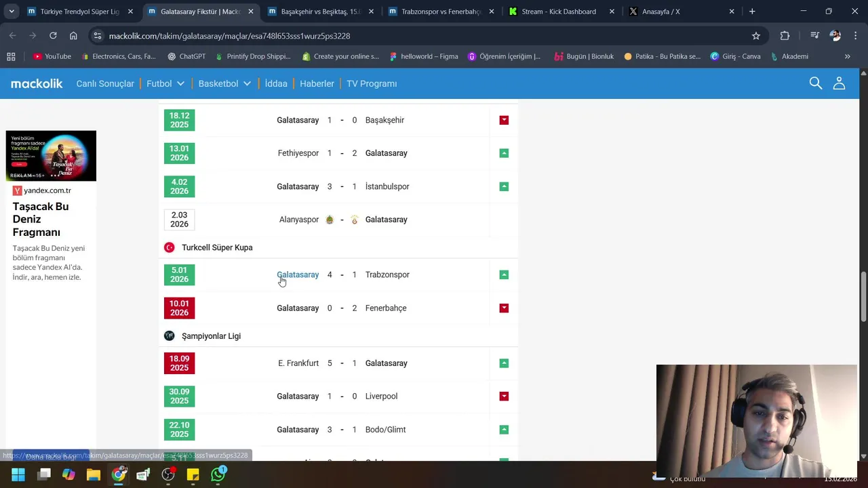Expand Galatasaray-Liverpool match details arrow
This screenshot has width=868, height=488.
pyautogui.click(x=504, y=396)
